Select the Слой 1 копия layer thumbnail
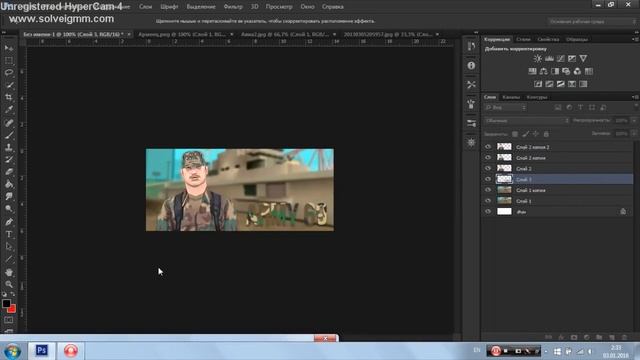The height and width of the screenshot is (360, 640). click(504, 190)
